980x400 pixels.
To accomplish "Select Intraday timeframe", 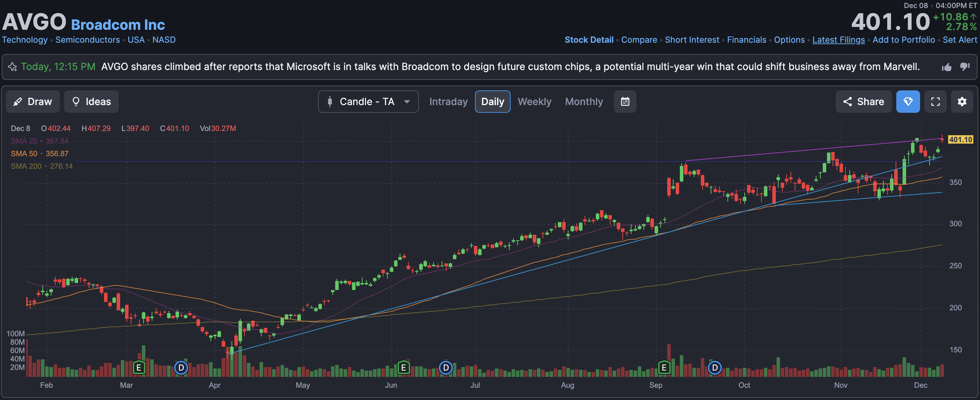I will pos(448,102).
